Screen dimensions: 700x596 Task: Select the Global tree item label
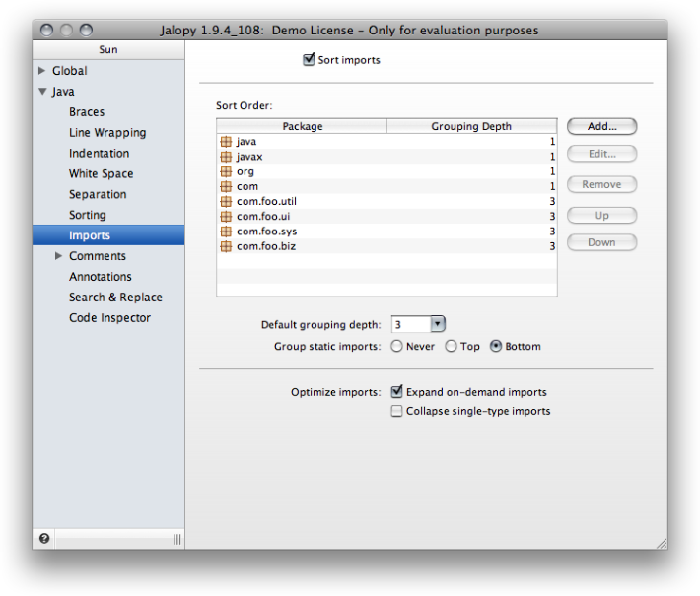pos(70,71)
